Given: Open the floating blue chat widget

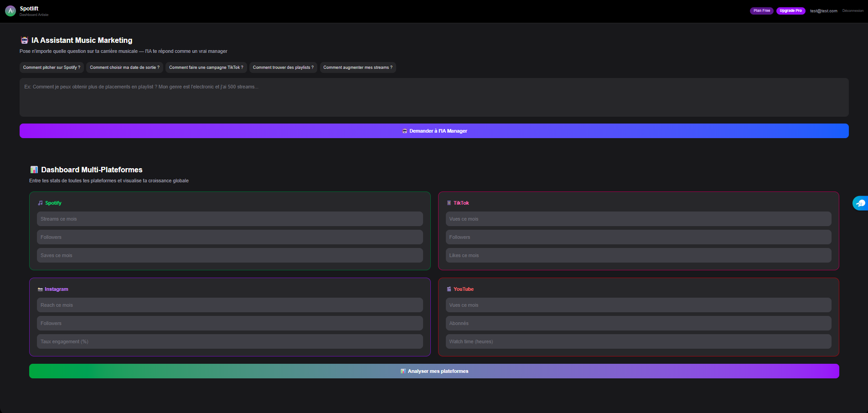Looking at the screenshot, I should [x=860, y=203].
